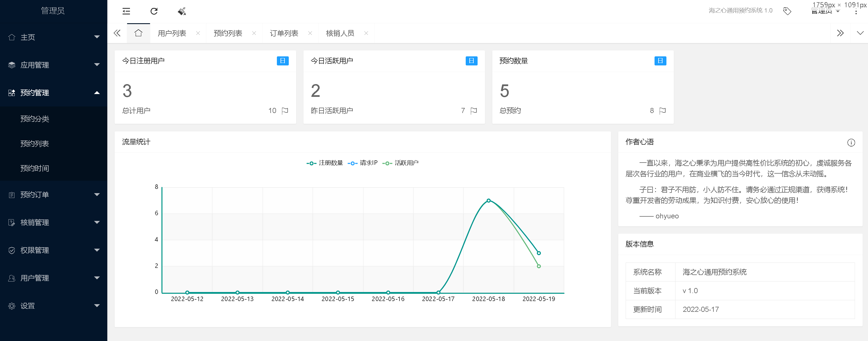Open the tab operations dropdown chevron
Viewport: 868px width, 341px height.
(x=860, y=33)
